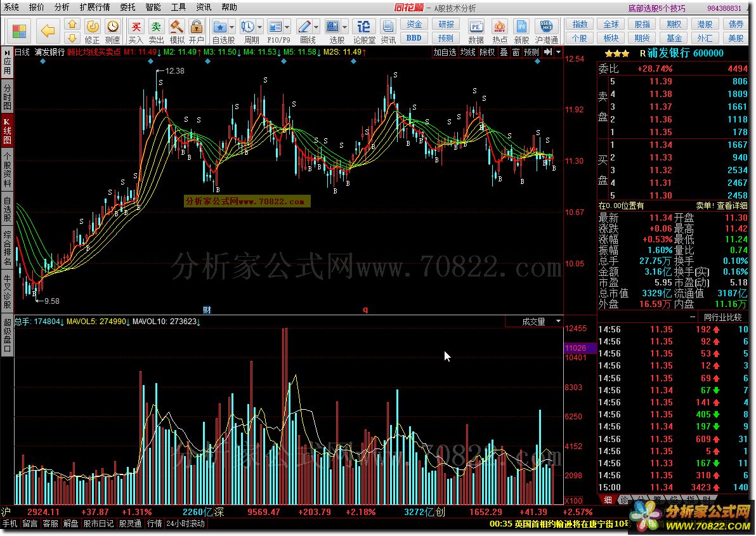Open the 资讯 document icon in toolbar
The height and width of the screenshot is (536, 756).
[388, 32]
